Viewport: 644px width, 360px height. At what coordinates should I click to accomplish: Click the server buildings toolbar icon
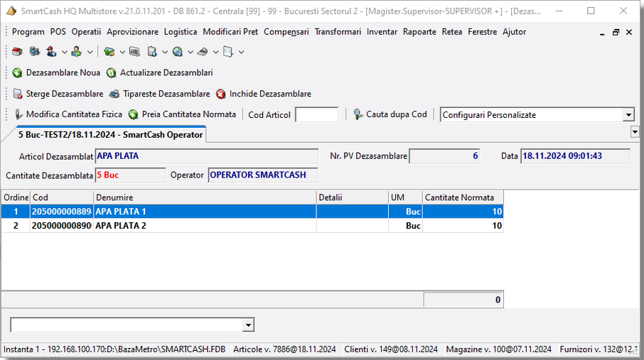click(x=35, y=52)
